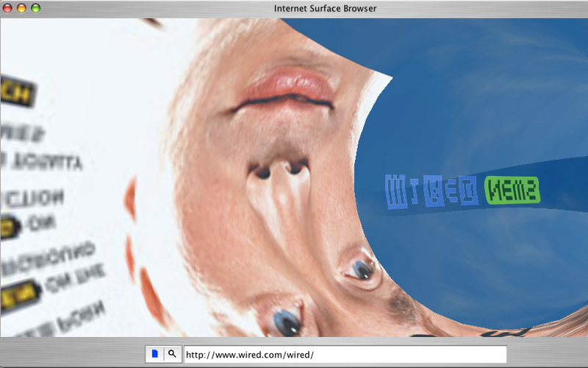Click the magnifying glass search icon
Image resolution: width=588 pixels, height=368 pixels.
(173, 354)
